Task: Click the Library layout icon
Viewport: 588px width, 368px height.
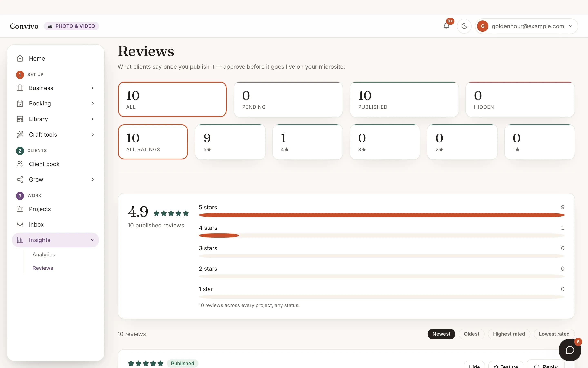Action: tap(20, 119)
